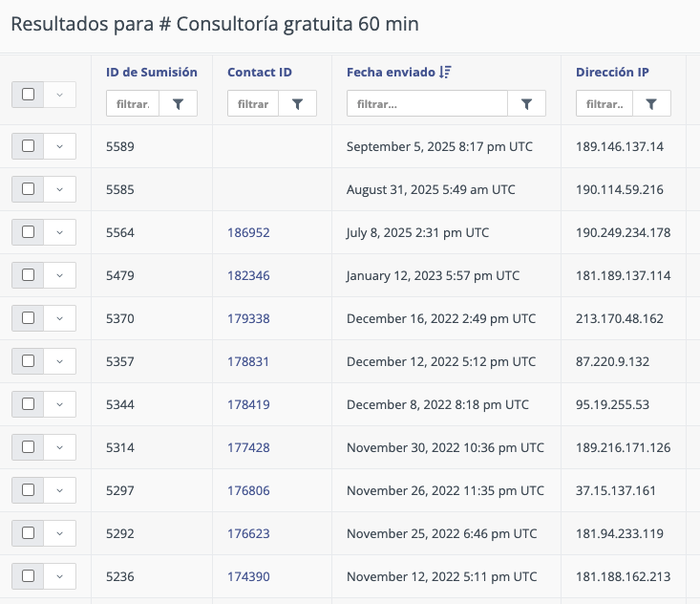Open contact link 176806

pyautogui.click(x=248, y=490)
